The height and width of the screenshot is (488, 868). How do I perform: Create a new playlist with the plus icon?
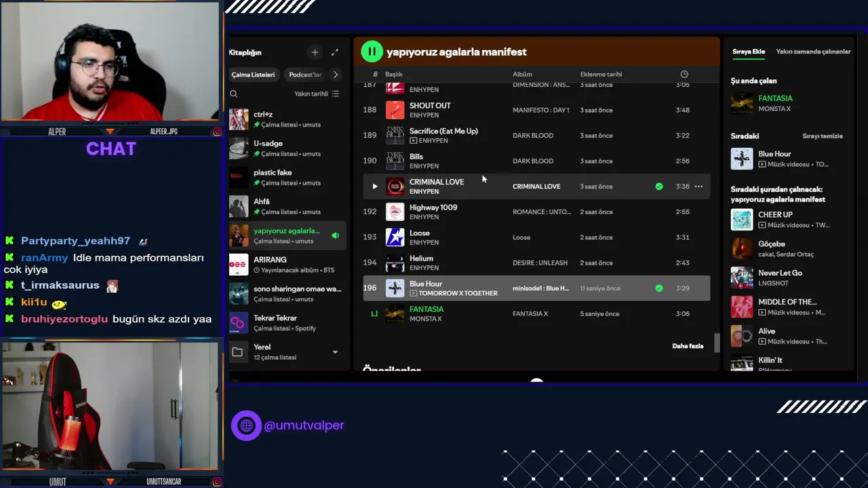[315, 52]
